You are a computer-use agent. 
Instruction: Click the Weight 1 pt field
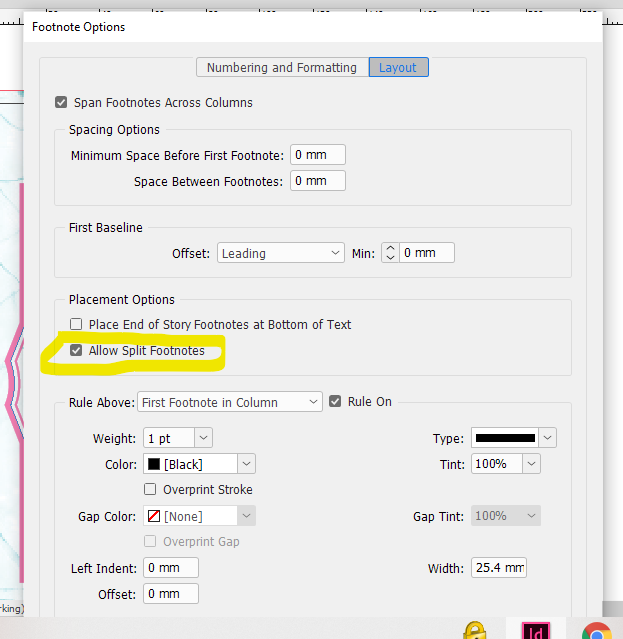169,438
